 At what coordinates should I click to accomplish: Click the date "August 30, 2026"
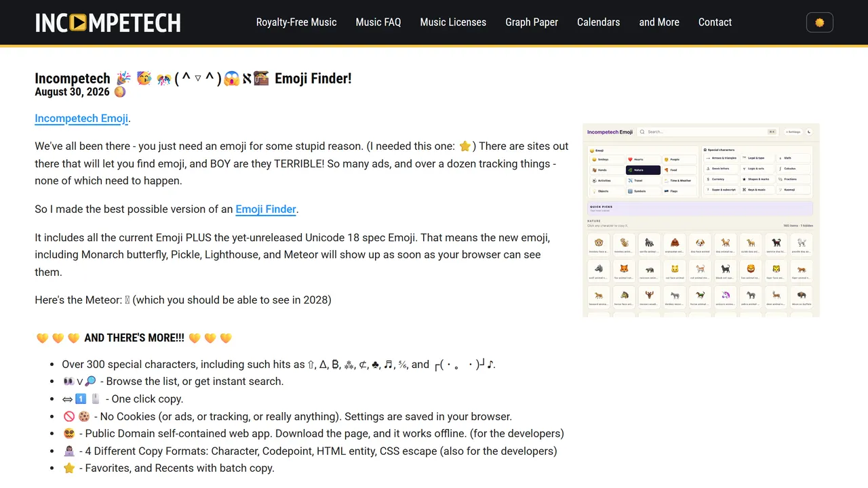point(72,92)
